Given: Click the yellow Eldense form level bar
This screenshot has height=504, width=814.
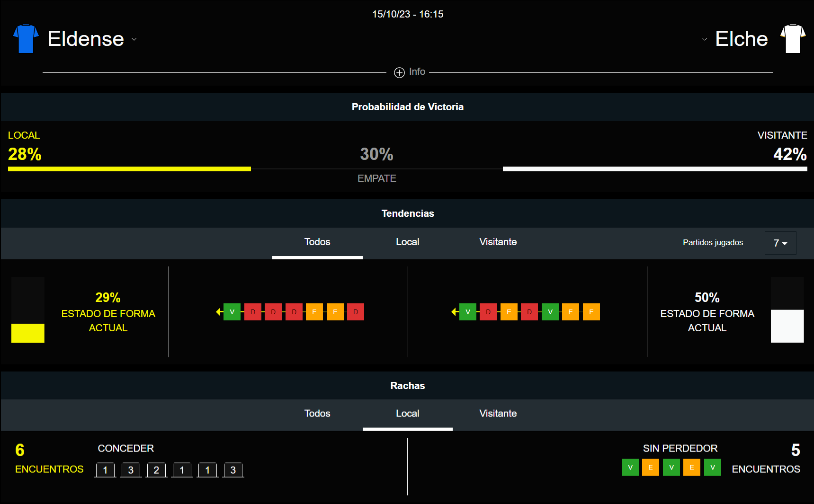Looking at the screenshot, I should [28, 333].
